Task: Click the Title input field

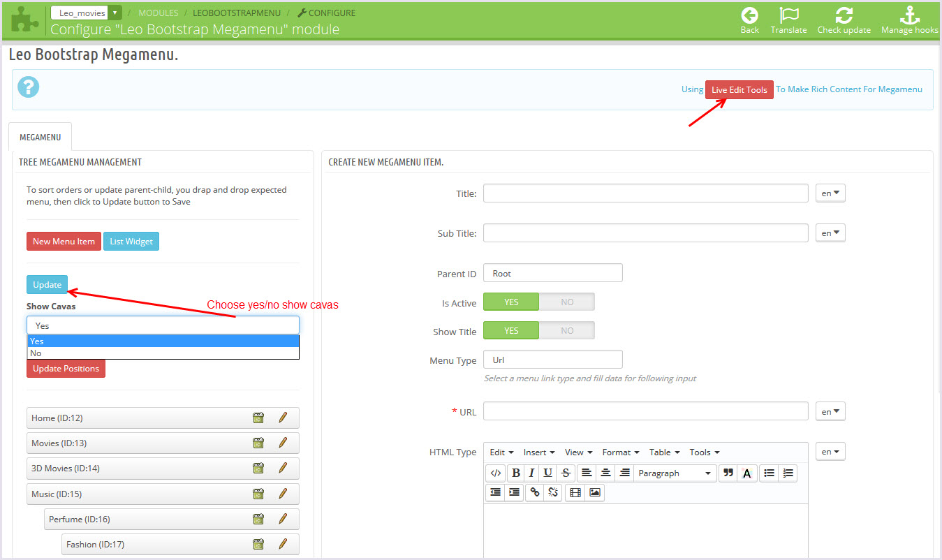Action: pyautogui.click(x=646, y=193)
